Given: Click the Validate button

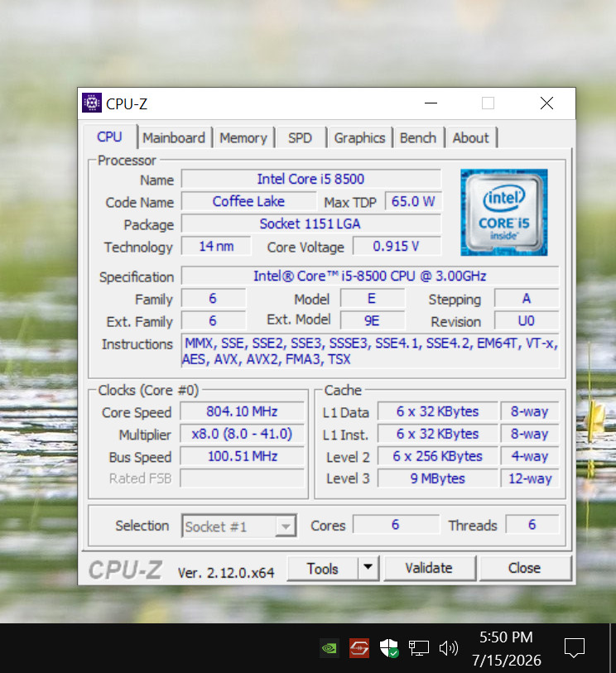Looking at the screenshot, I should (429, 568).
